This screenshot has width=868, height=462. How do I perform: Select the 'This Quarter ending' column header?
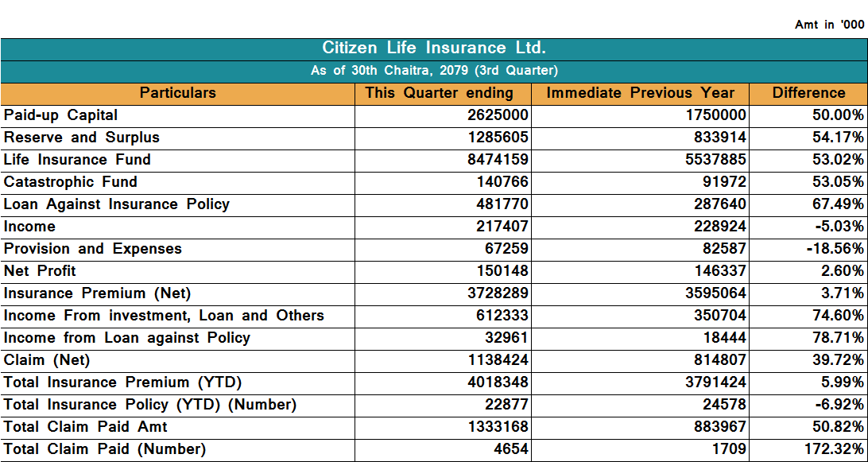(x=440, y=93)
